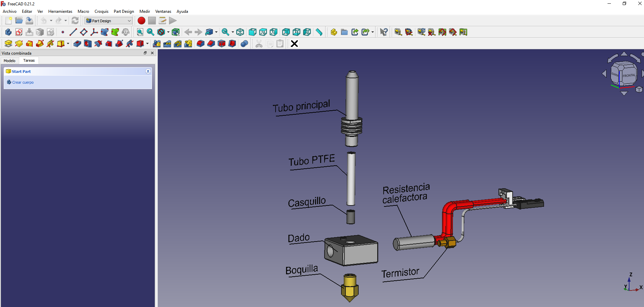Toggle delta measurement display
644x307 pixels.
point(452,32)
